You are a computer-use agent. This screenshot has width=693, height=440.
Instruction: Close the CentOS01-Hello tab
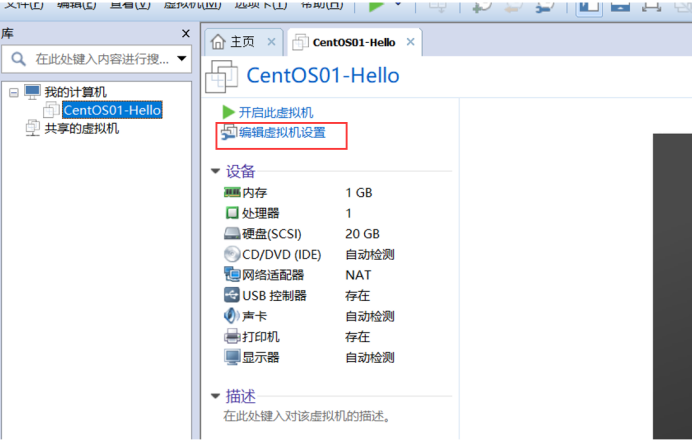pos(411,42)
